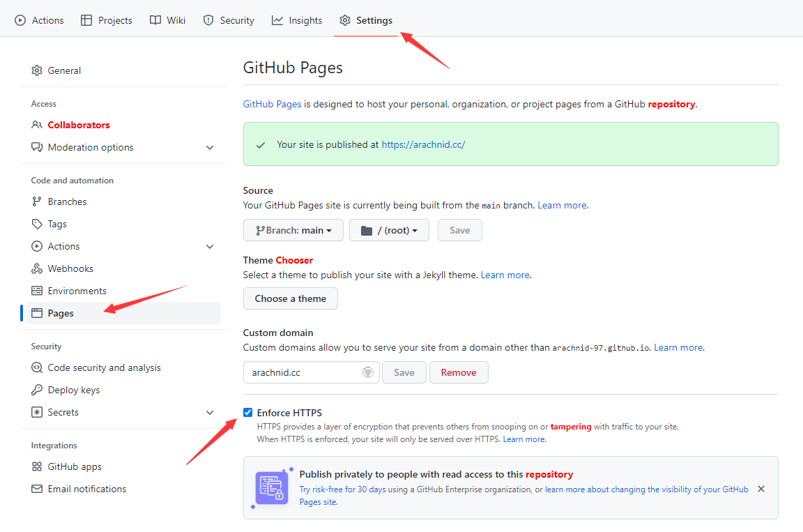The image size is (803, 532).
Task: Click the Environments icon in sidebar
Action: tap(37, 291)
